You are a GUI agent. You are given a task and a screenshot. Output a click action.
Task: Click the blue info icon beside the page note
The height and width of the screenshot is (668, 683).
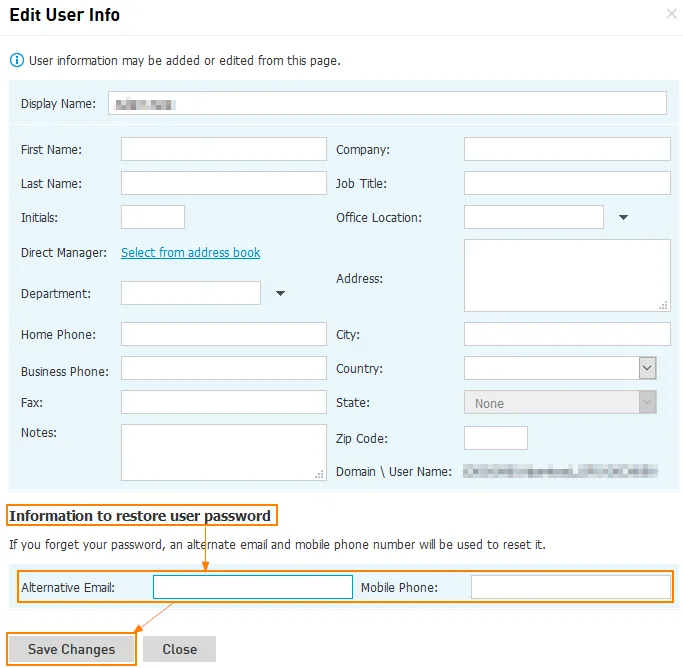point(17,60)
